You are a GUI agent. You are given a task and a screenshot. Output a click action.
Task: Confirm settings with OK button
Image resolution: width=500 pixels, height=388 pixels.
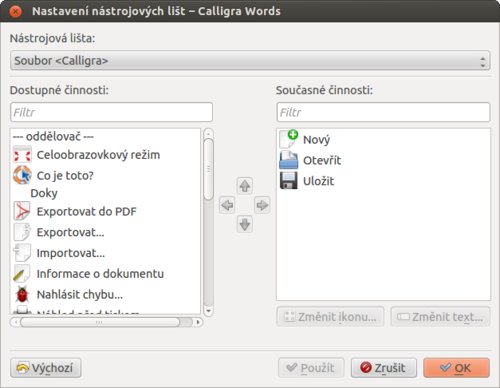(x=456, y=368)
